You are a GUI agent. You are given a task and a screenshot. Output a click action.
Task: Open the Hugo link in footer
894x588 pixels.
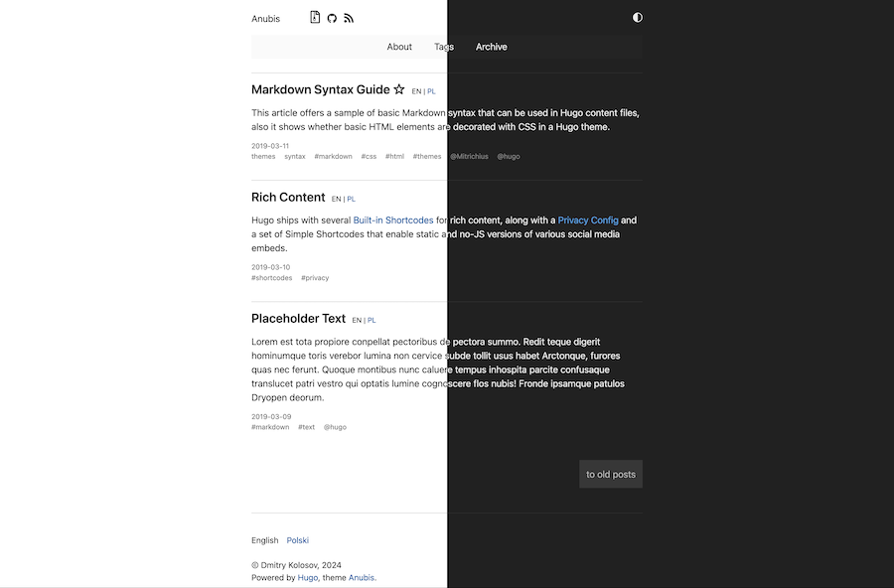pyautogui.click(x=307, y=578)
